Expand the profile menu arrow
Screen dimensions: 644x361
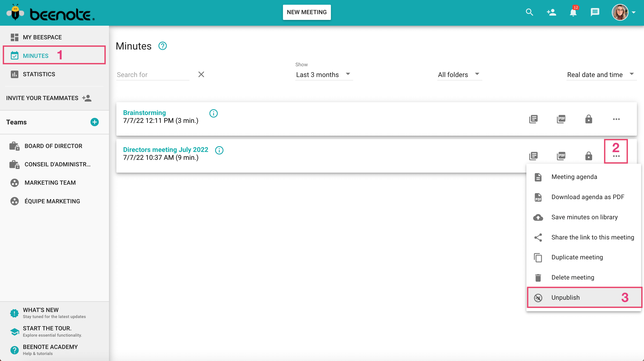click(634, 12)
